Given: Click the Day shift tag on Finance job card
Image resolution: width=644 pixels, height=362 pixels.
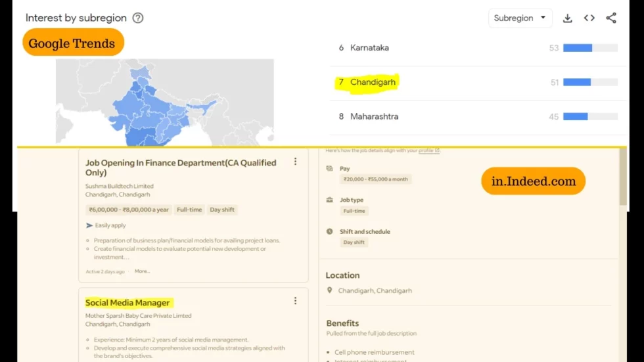Looking at the screenshot, I should click(222, 210).
